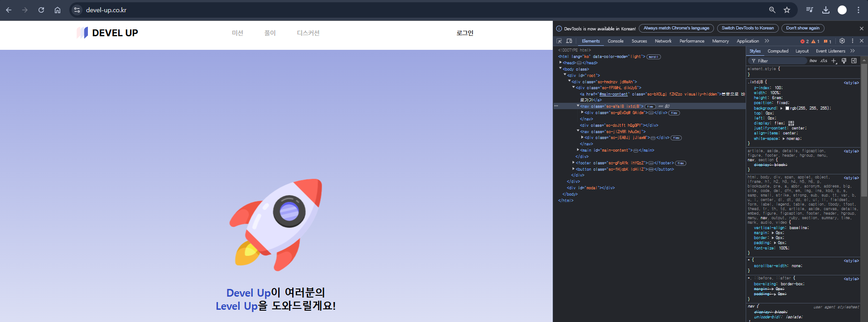Open site information icon in address bar
Viewport: 868px width, 322px height.
77,10
